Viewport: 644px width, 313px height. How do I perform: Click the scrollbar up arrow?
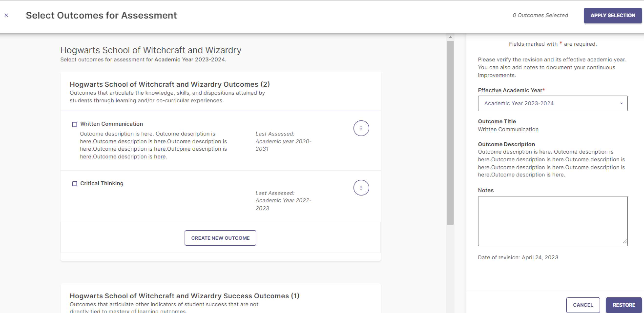[450, 37]
